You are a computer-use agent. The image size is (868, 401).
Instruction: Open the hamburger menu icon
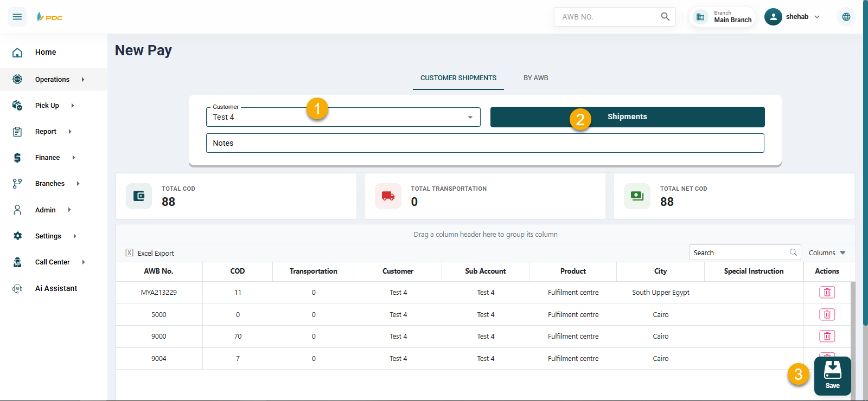17,17
